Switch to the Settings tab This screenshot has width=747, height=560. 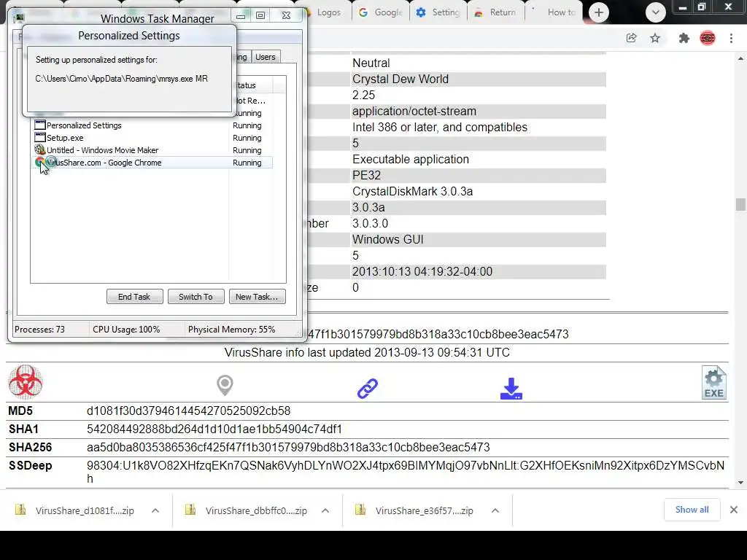(x=438, y=12)
